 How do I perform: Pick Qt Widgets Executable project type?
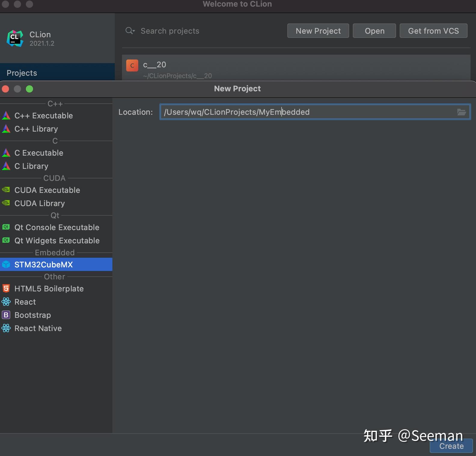(x=56, y=241)
